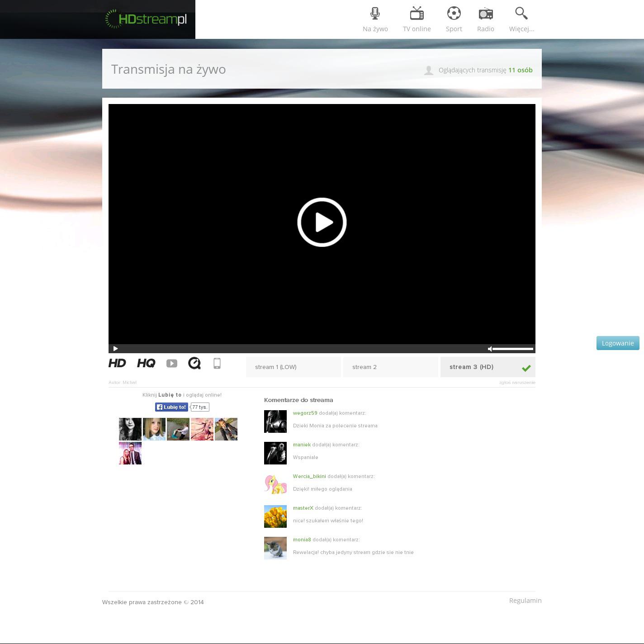644x644 pixels.
Task: Mute the player with speaker icon
Action: tap(490, 349)
